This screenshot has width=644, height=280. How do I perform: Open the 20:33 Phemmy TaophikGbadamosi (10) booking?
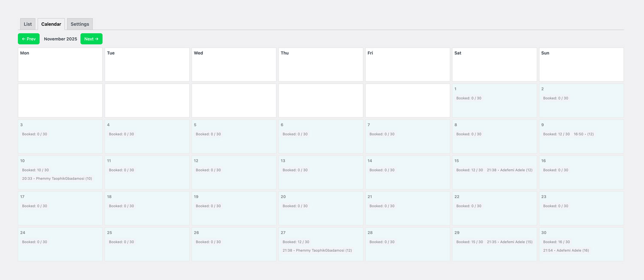pyautogui.click(x=57, y=178)
